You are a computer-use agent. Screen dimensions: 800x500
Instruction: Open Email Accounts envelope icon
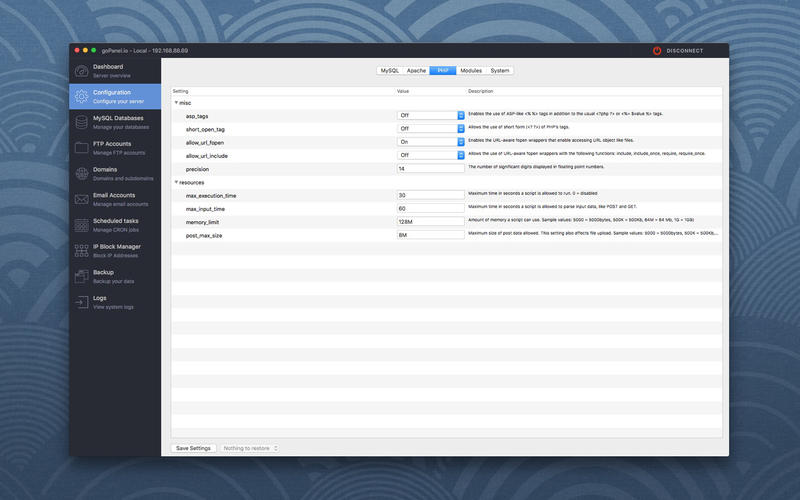[x=81, y=199]
